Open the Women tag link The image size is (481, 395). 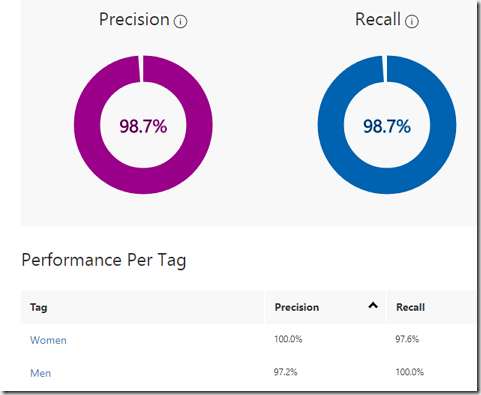coord(48,340)
